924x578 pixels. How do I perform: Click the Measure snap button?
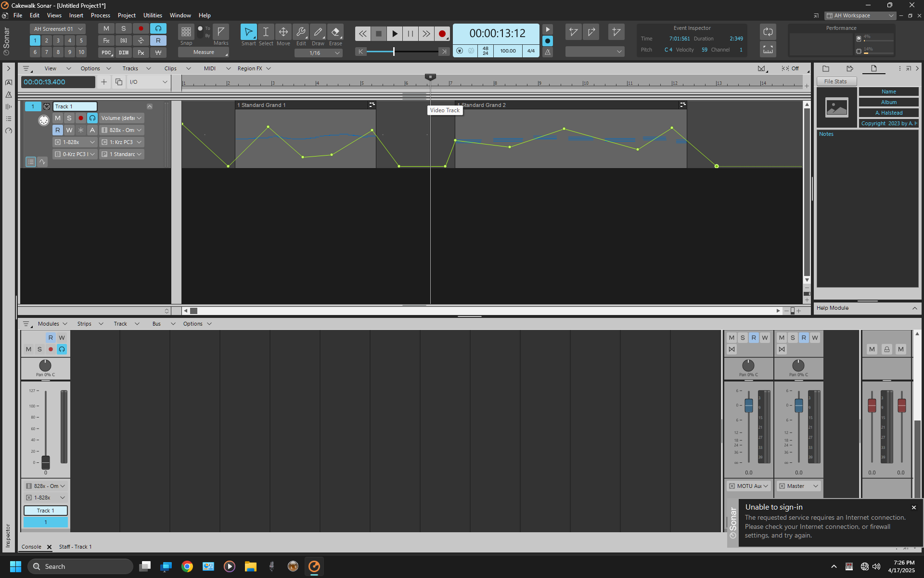[x=204, y=52]
